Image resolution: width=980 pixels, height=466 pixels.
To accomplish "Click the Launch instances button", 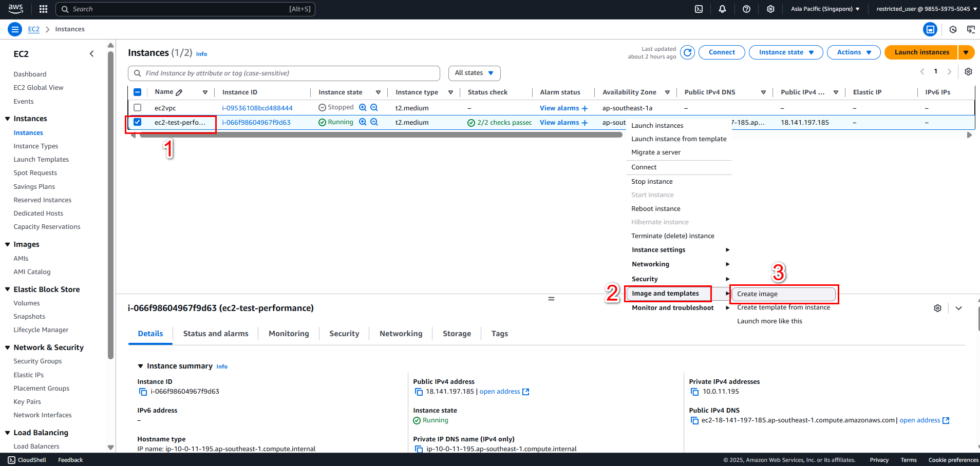I will click(921, 52).
